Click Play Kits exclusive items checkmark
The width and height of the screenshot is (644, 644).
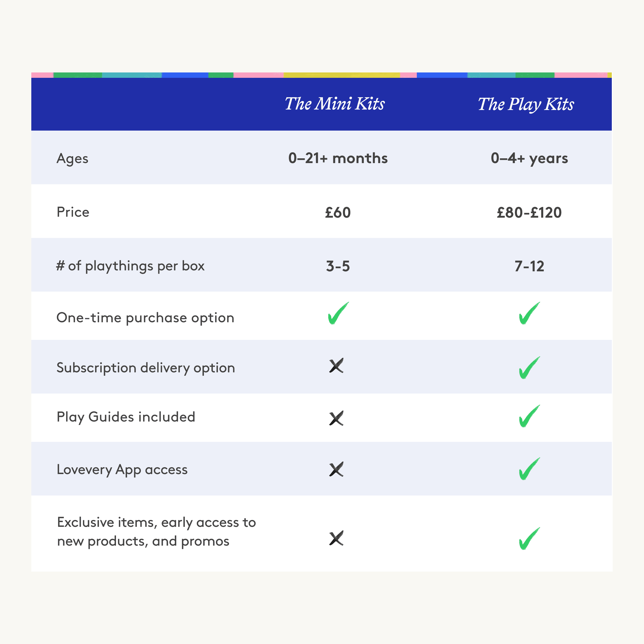529,539
